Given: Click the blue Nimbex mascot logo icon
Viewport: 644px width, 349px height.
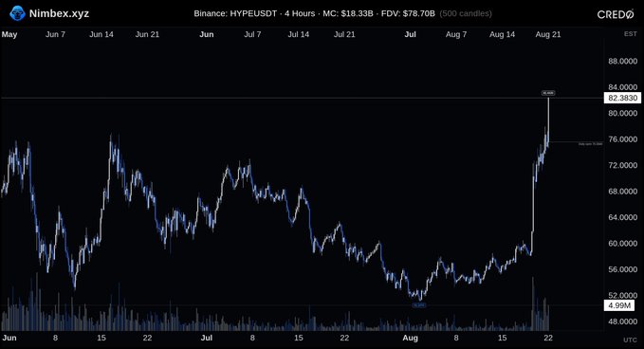Looking at the screenshot, I should pyautogui.click(x=17, y=13).
